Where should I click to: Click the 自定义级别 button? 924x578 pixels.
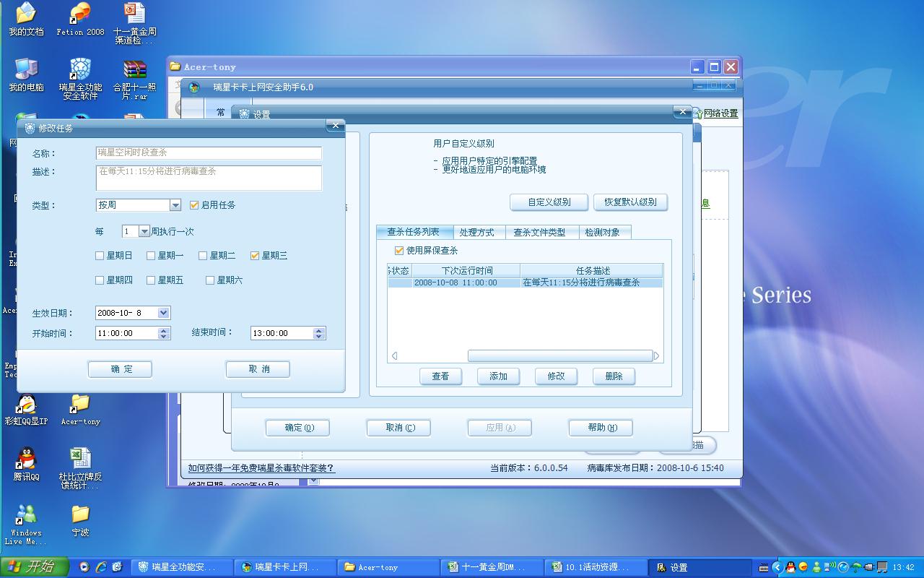(x=549, y=202)
